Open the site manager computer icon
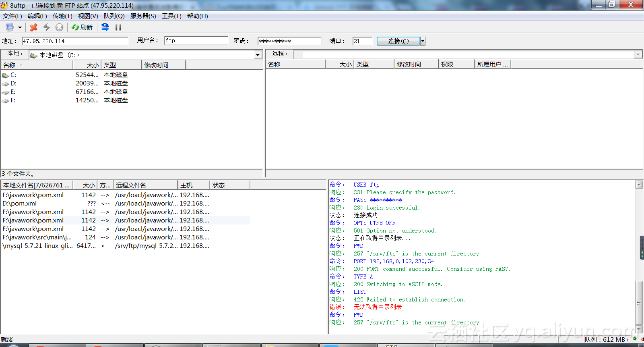 click(x=9, y=27)
